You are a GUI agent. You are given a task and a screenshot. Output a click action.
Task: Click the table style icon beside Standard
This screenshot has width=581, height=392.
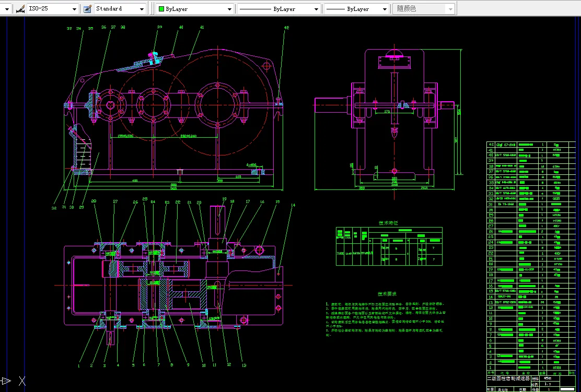87,8
